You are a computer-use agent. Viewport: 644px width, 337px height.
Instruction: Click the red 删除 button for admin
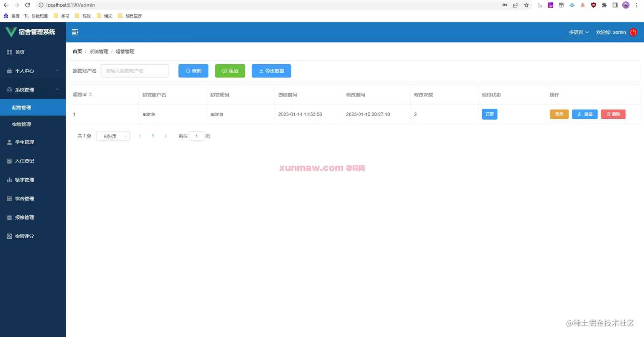tap(613, 114)
